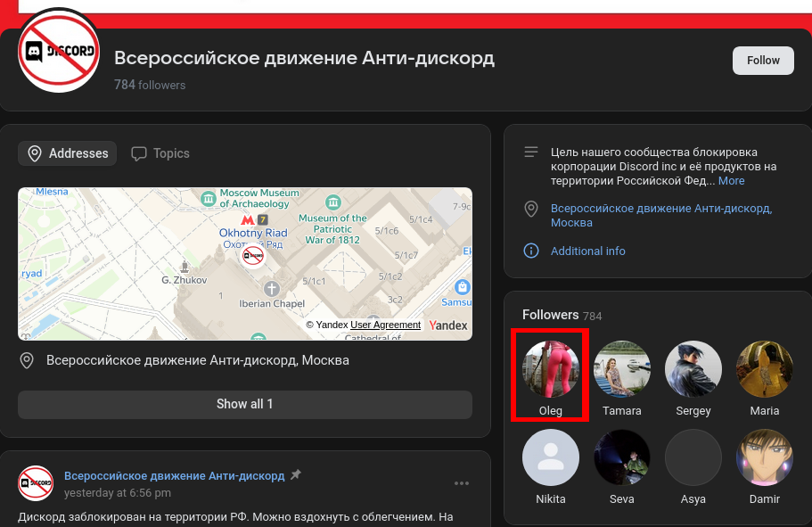Click the Okhotny Riad metro icon on the map
The width and height of the screenshot is (812, 527).
(x=248, y=219)
